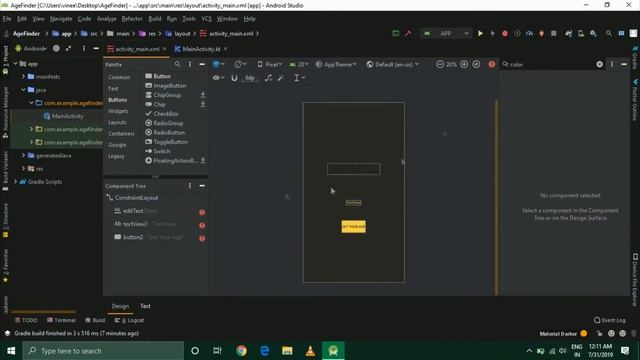Select ConstraintLayout in Component Tree
The width and height of the screenshot is (640, 360).
pos(136,198)
